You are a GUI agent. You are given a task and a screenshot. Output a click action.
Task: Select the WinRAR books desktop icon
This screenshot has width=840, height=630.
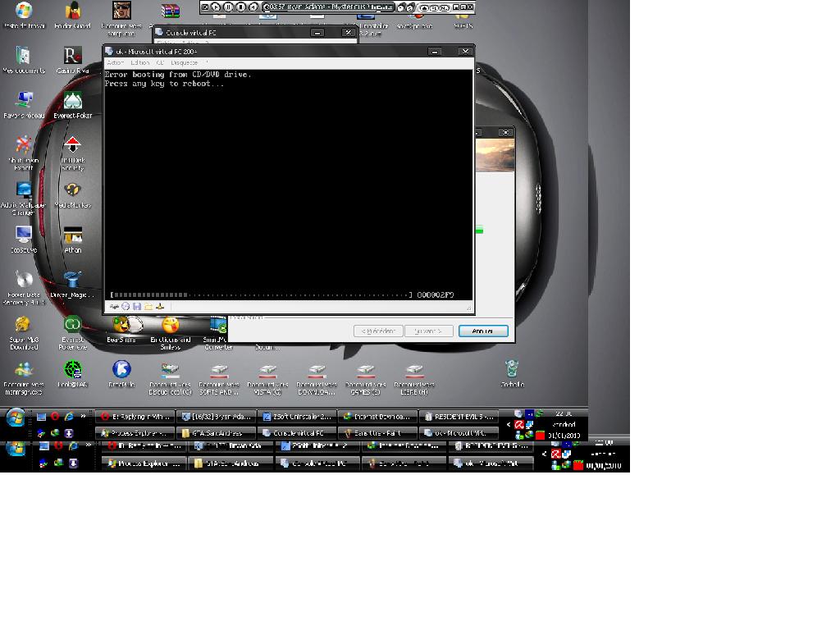(x=171, y=11)
